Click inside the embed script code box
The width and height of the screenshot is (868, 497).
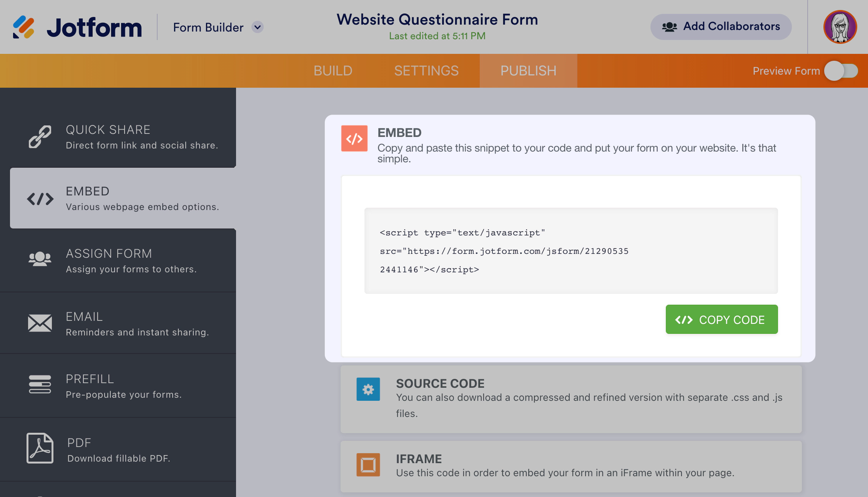point(570,251)
